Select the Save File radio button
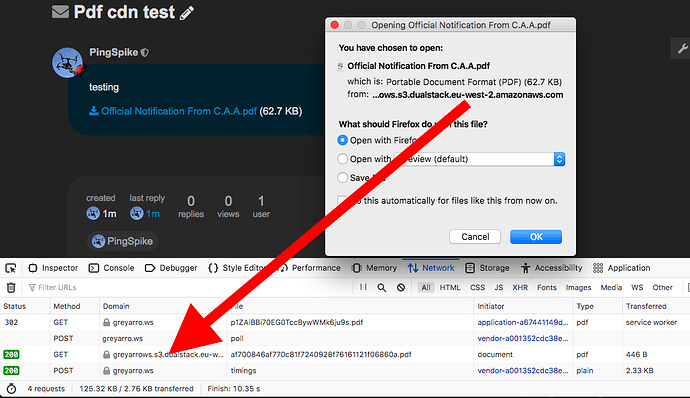690x398 pixels. [x=342, y=177]
